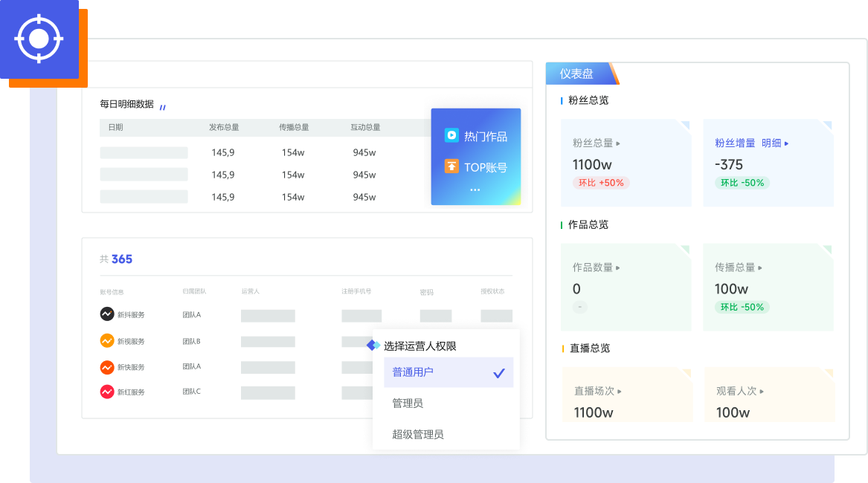
Task: Click the 新抖服务 account icon
Action: coord(107,314)
